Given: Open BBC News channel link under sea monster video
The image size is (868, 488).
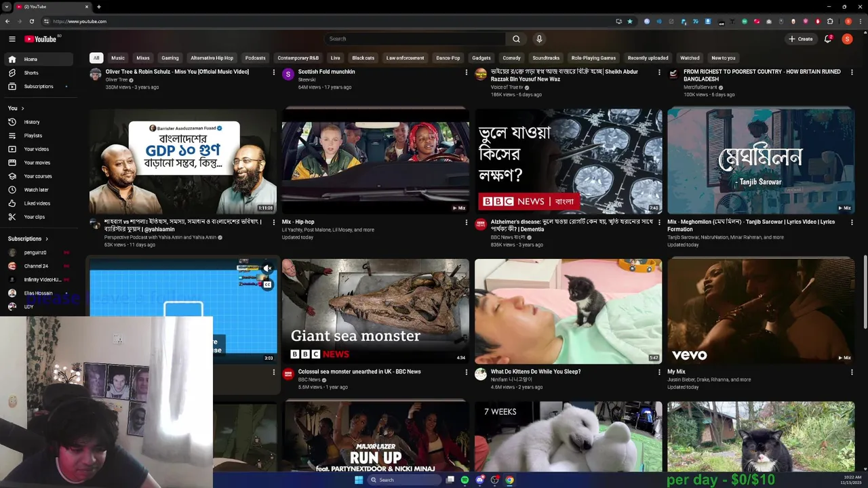Looking at the screenshot, I should coord(309,380).
